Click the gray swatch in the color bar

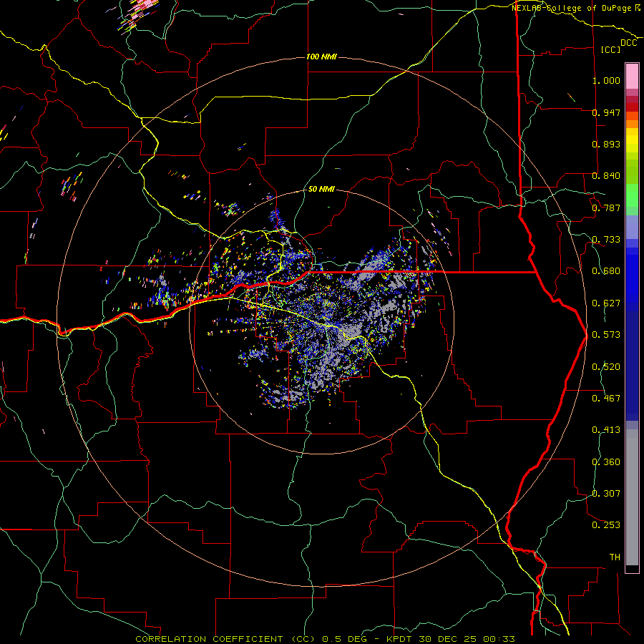(x=632, y=497)
